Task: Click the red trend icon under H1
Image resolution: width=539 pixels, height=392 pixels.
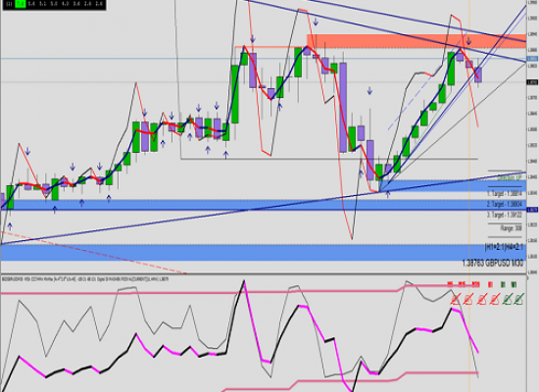Action: [x=494, y=300]
